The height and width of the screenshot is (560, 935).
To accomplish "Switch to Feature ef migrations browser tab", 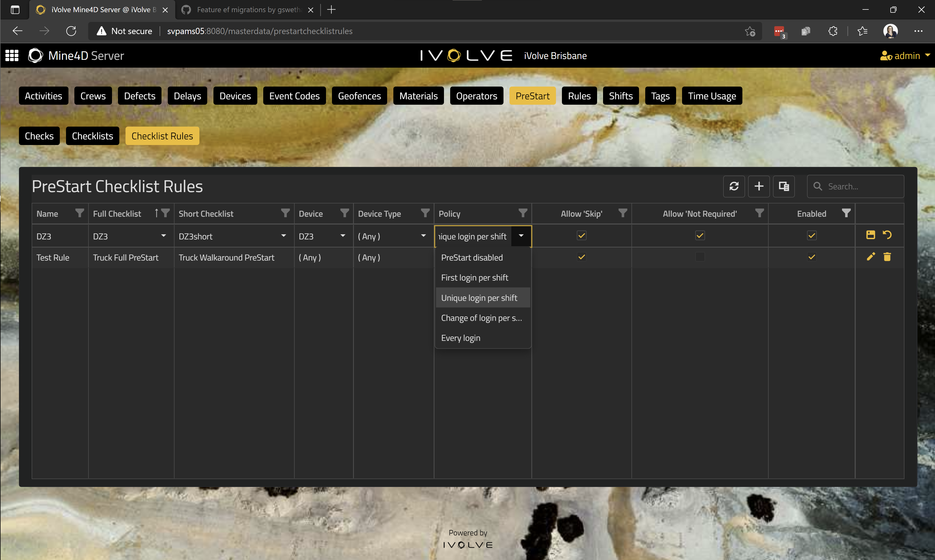I will [x=248, y=10].
